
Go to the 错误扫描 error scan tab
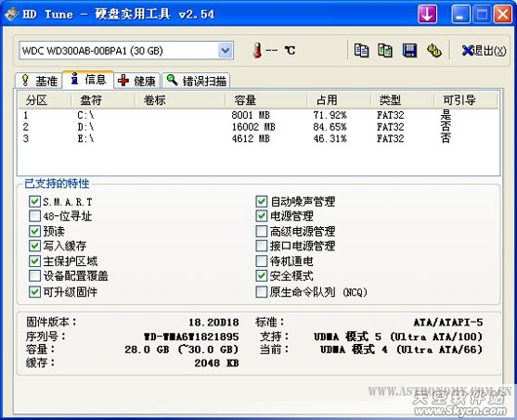tap(196, 81)
